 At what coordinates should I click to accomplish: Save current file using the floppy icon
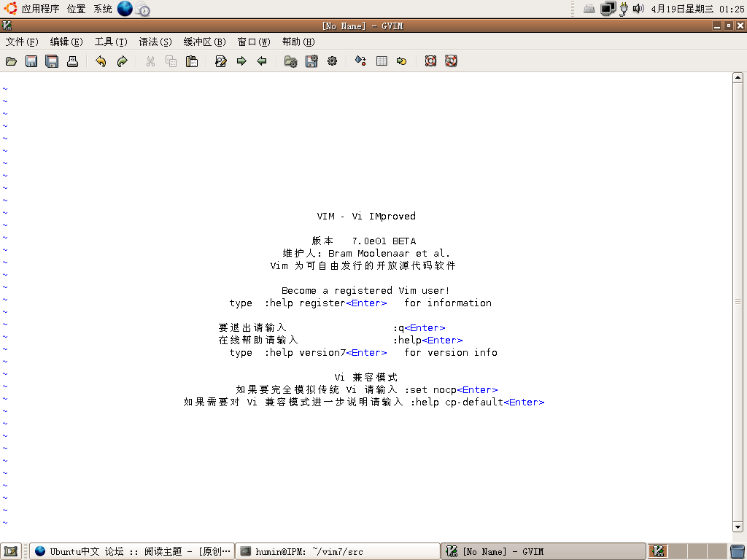click(31, 61)
